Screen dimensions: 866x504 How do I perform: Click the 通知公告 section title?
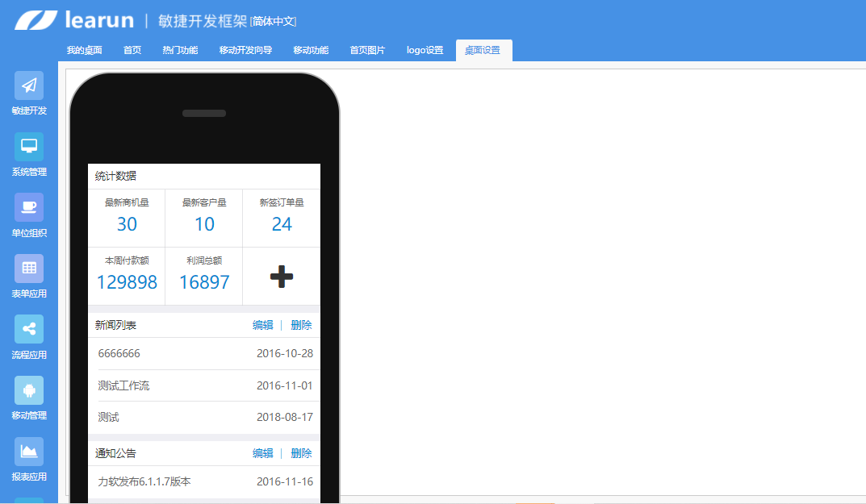coord(115,453)
